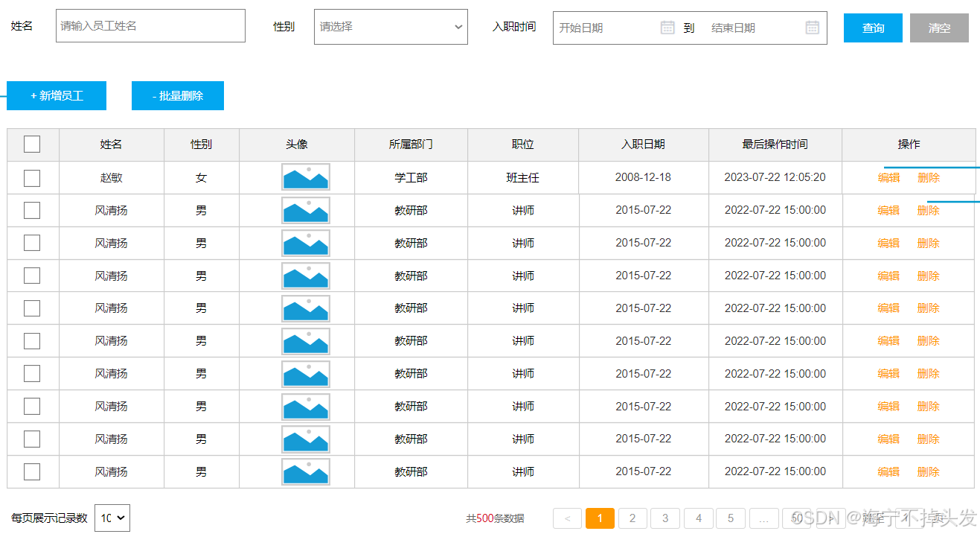Image resolution: width=980 pixels, height=534 pixels.
Task: Select the name cell 赵敏
Action: click(112, 177)
